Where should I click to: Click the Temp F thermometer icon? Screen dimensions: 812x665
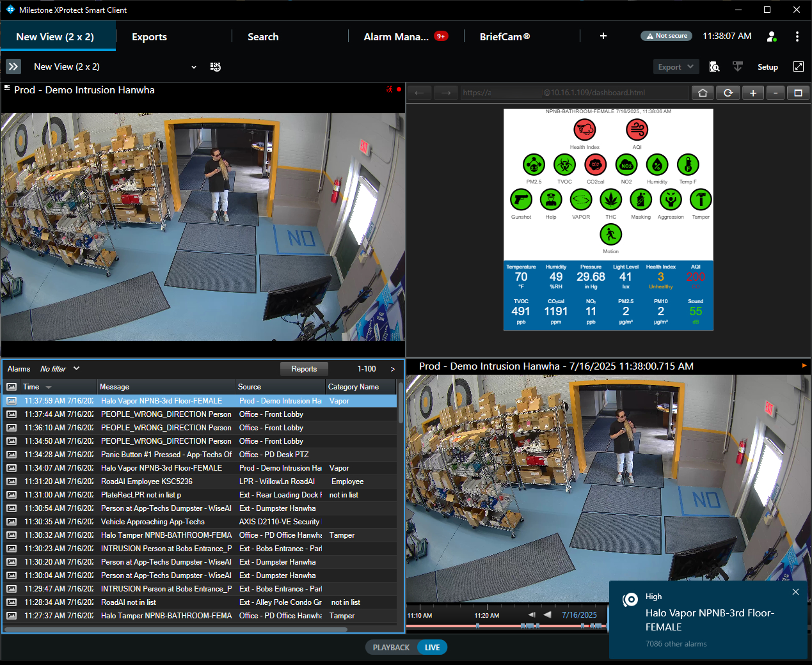[x=688, y=165]
